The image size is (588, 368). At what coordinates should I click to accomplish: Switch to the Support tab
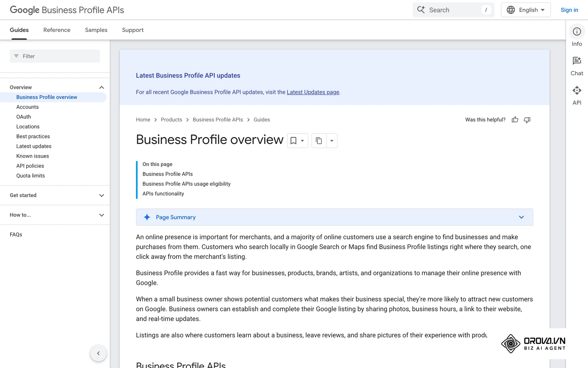click(x=133, y=30)
